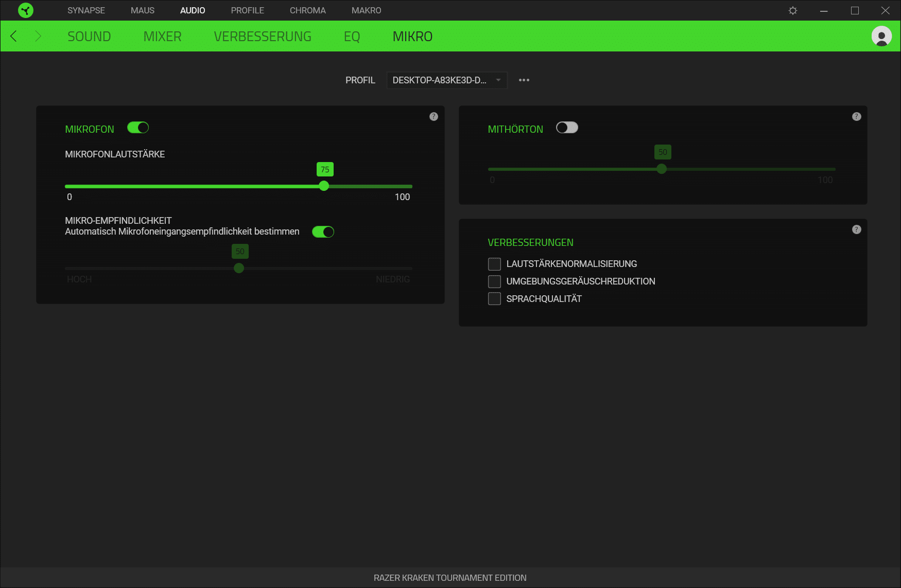
Task: Disable automatic Mikro-Empfindlichkeit toggle
Action: 323,232
